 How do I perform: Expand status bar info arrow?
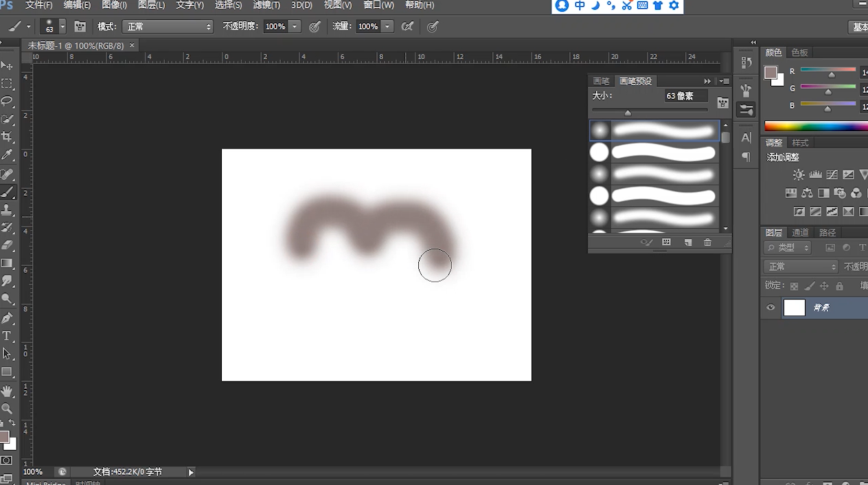click(191, 472)
